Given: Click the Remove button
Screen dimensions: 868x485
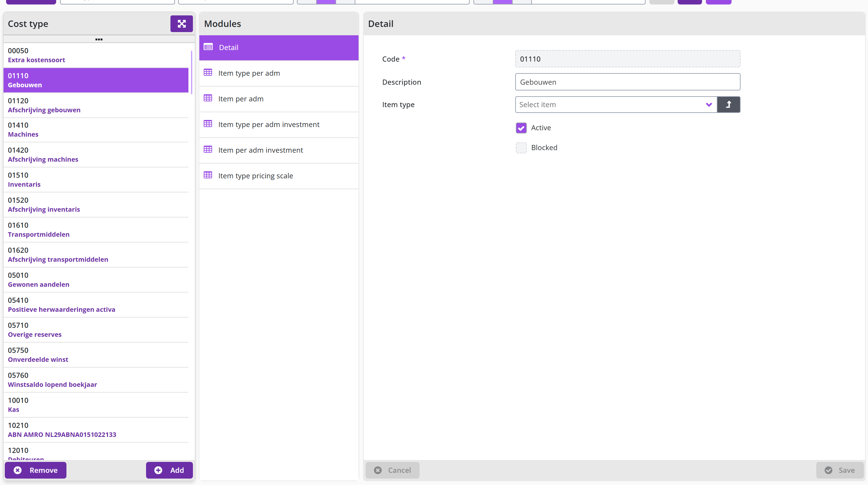Looking at the screenshot, I should pyautogui.click(x=35, y=470).
